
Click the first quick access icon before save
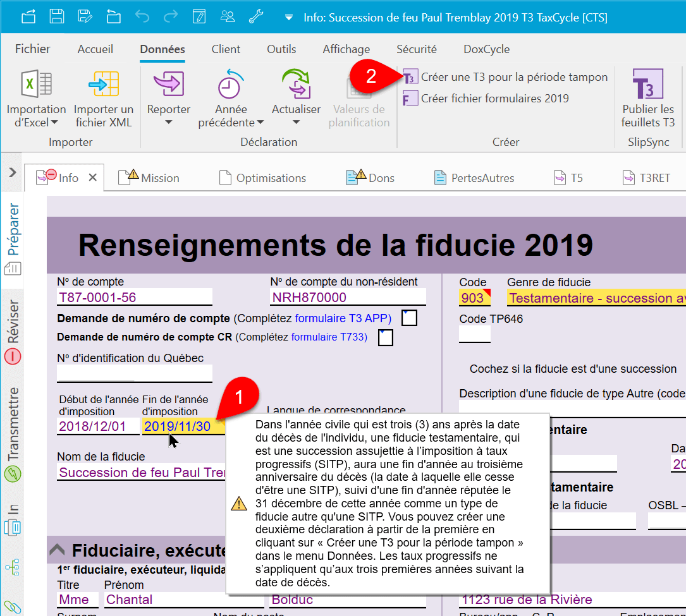click(x=28, y=16)
